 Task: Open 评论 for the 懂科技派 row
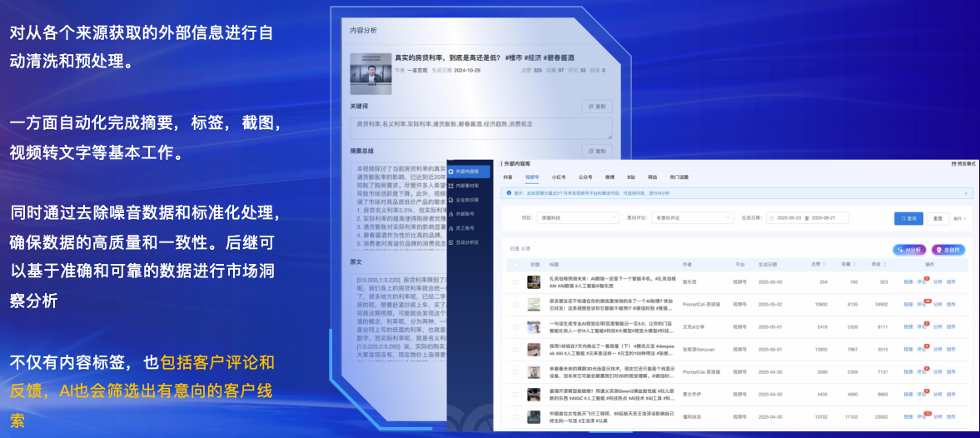pos(921,416)
